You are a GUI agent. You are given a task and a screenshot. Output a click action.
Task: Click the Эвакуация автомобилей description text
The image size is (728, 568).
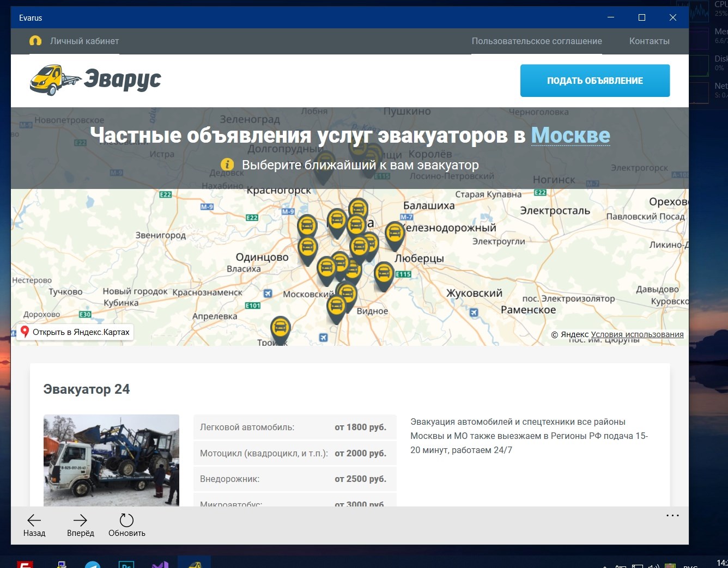[529, 436]
